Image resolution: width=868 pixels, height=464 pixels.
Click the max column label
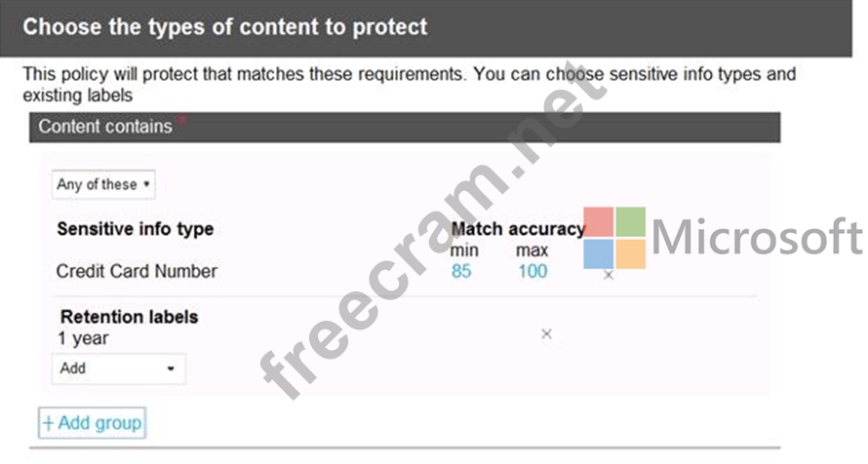point(532,251)
